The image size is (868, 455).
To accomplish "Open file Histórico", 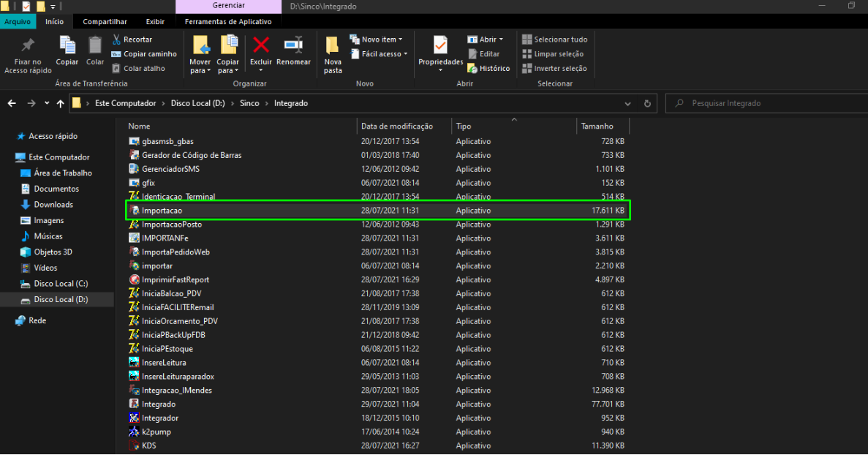I will click(x=488, y=68).
